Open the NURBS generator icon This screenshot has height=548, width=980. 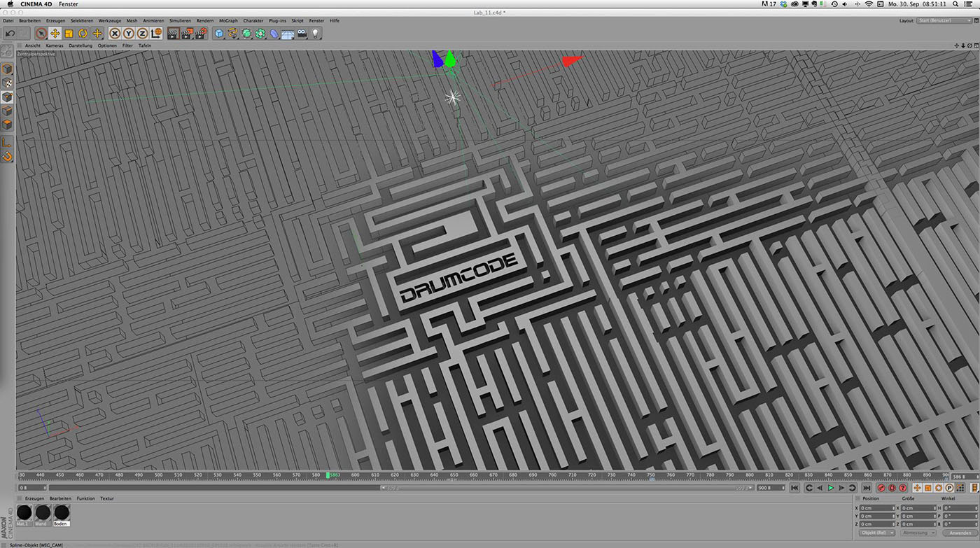[247, 33]
